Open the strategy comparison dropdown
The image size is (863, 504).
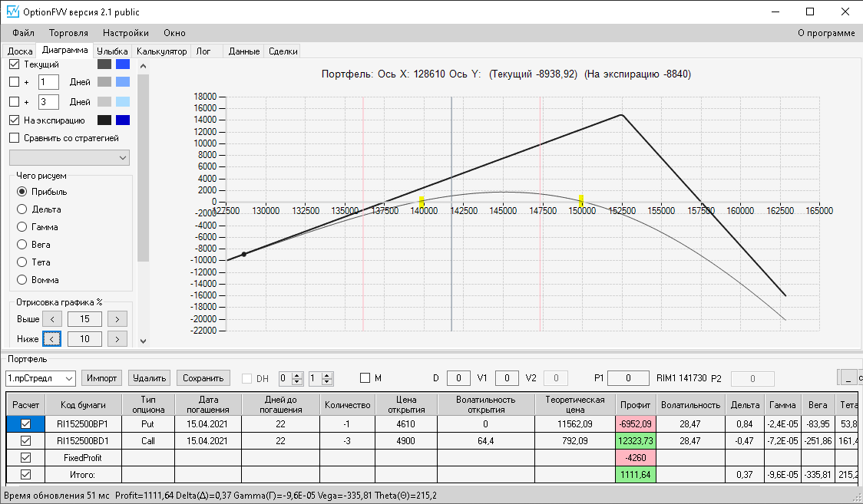[x=69, y=158]
